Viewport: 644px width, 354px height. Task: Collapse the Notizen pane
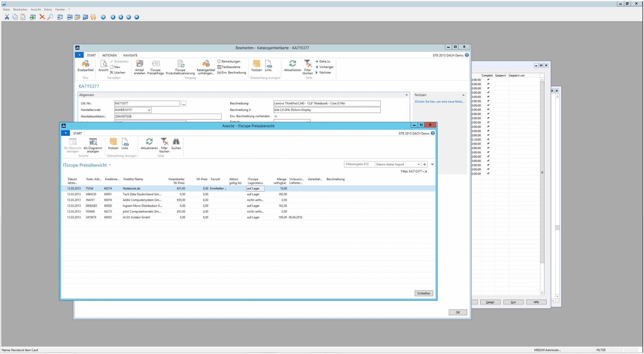pos(463,95)
